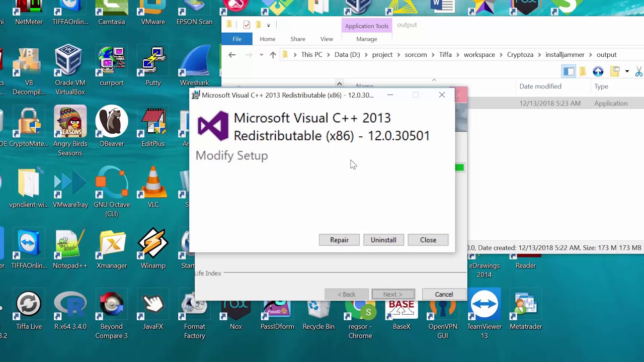Open GNU Octave (CLI) icon
644x362 pixels.
111,192
